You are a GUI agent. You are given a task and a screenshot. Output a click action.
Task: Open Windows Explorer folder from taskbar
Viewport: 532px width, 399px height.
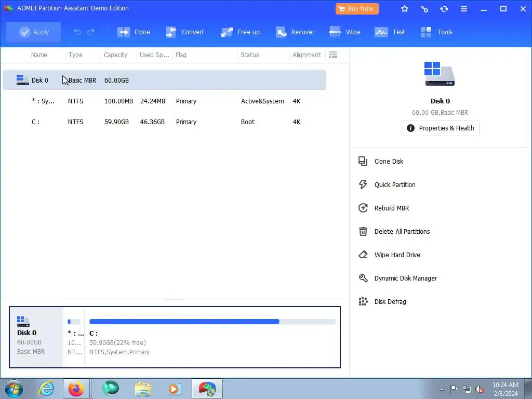coord(143,389)
